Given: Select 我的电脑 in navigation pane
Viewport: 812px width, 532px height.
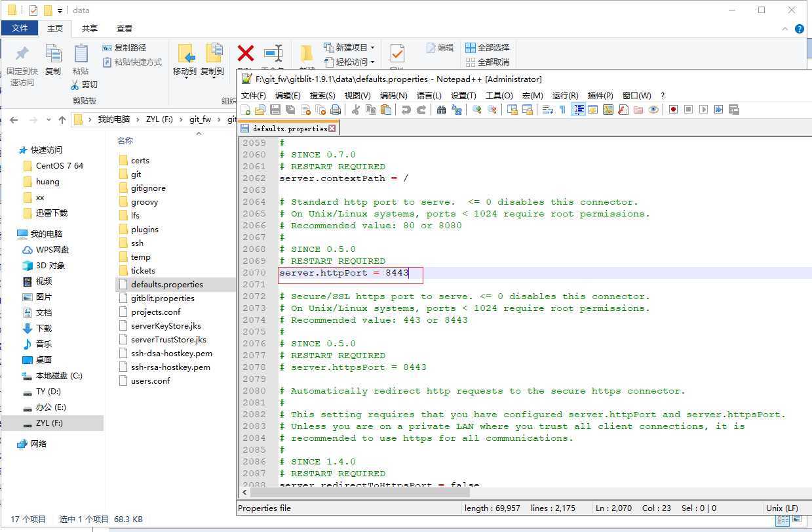Looking at the screenshot, I should (x=40, y=234).
